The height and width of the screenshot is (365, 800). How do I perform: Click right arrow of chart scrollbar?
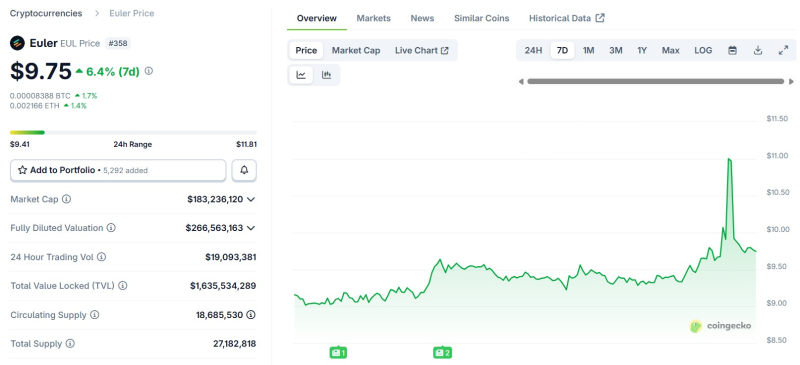pos(791,81)
